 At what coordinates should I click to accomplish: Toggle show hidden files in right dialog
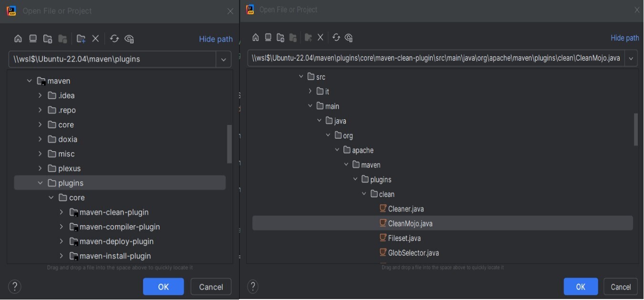pos(349,37)
